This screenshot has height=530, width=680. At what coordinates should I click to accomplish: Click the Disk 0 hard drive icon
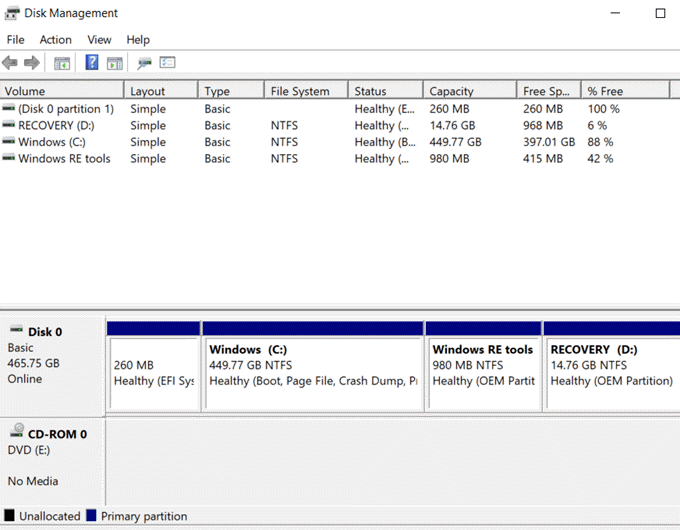16,330
